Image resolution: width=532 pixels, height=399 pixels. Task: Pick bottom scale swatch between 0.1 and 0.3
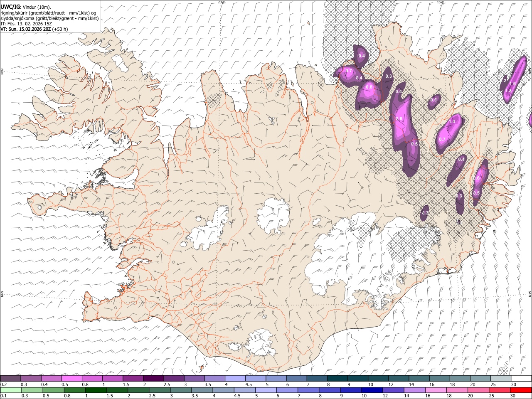pos(10,390)
